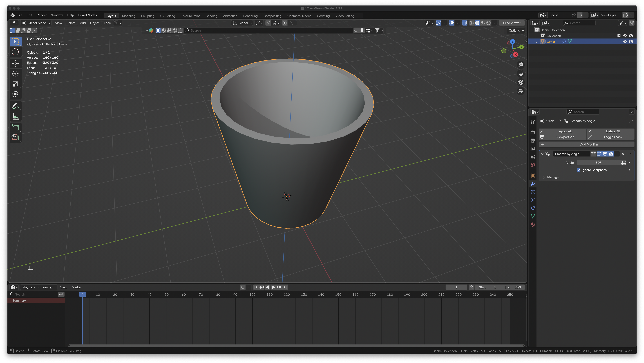Open the Scene properties tab

(533, 157)
